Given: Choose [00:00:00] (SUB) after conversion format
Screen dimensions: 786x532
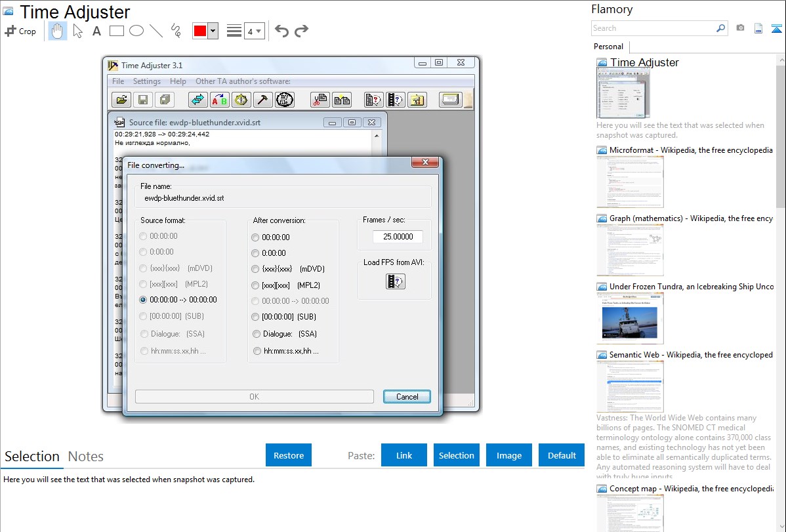Looking at the screenshot, I should click(283, 317).
